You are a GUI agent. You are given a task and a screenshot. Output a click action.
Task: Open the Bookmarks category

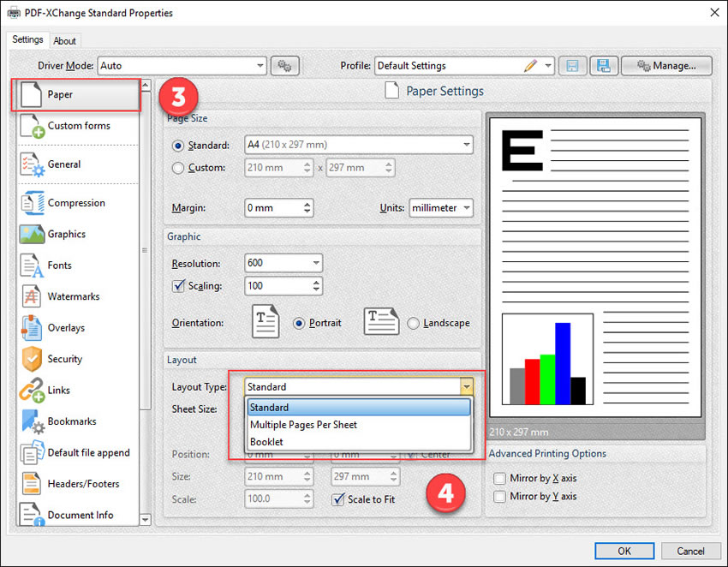(76, 421)
